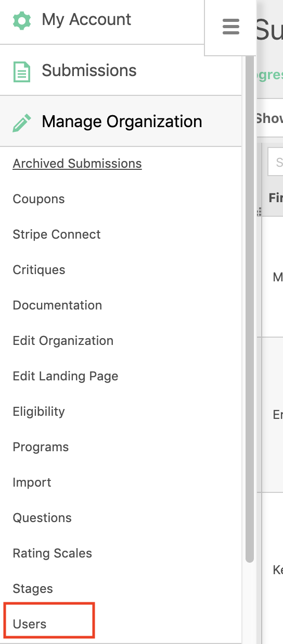Go to Coupons
The image size is (283, 644).
tap(38, 199)
